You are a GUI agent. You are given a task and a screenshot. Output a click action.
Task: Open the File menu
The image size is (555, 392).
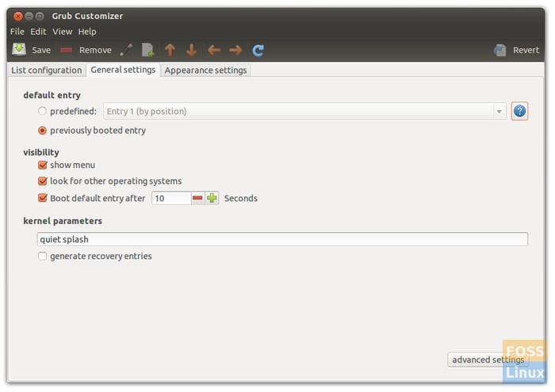tap(17, 32)
